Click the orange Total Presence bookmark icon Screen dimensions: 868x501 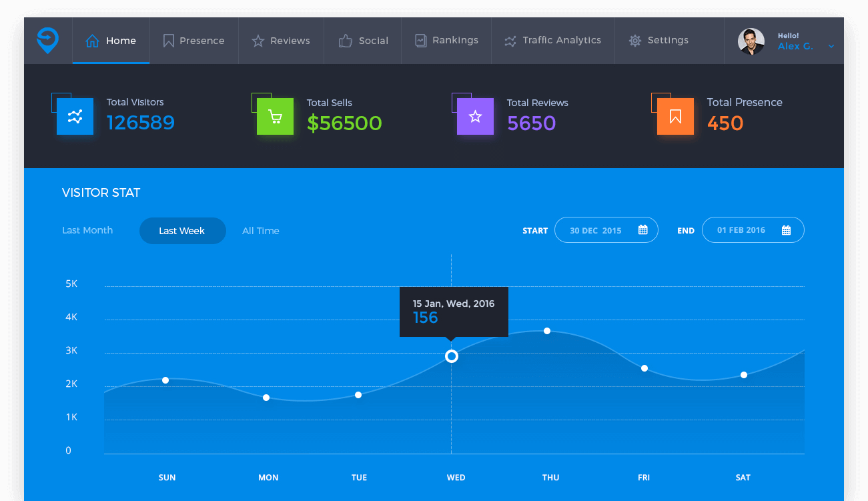click(x=675, y=117)
